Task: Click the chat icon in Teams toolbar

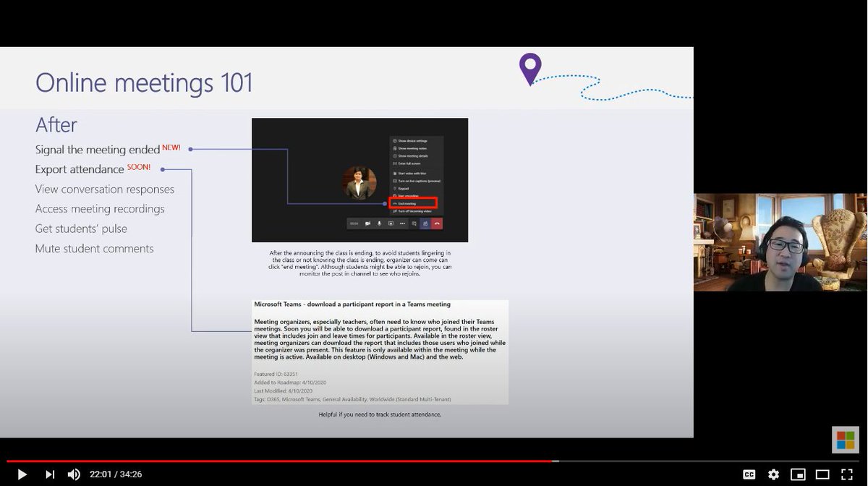Action: point(414,223)
